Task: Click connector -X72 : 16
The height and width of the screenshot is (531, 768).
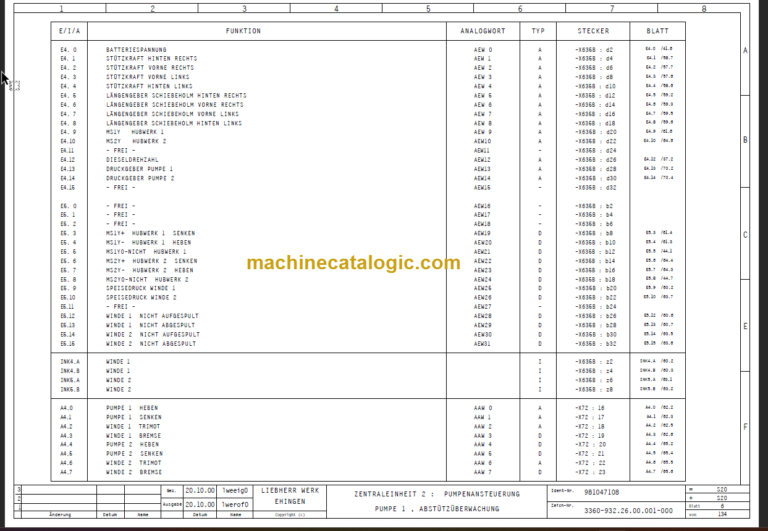Action: pos(590,408)
